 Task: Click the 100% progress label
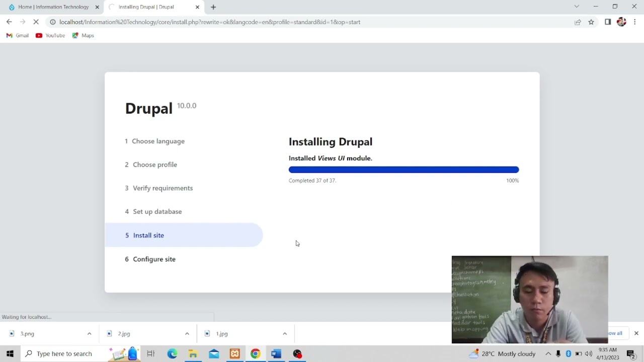tap(513, 180)
